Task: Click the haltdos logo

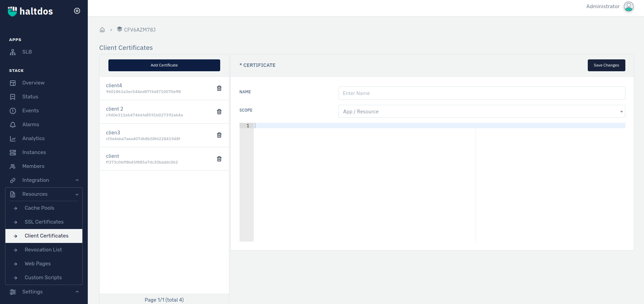Action: pyautogui.click(x=30, y=11)
